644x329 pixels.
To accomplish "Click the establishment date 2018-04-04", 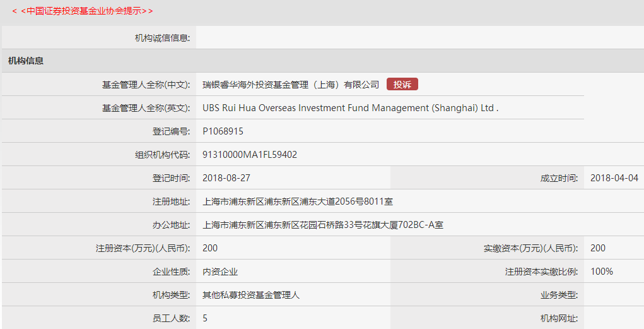I will 614,178.
